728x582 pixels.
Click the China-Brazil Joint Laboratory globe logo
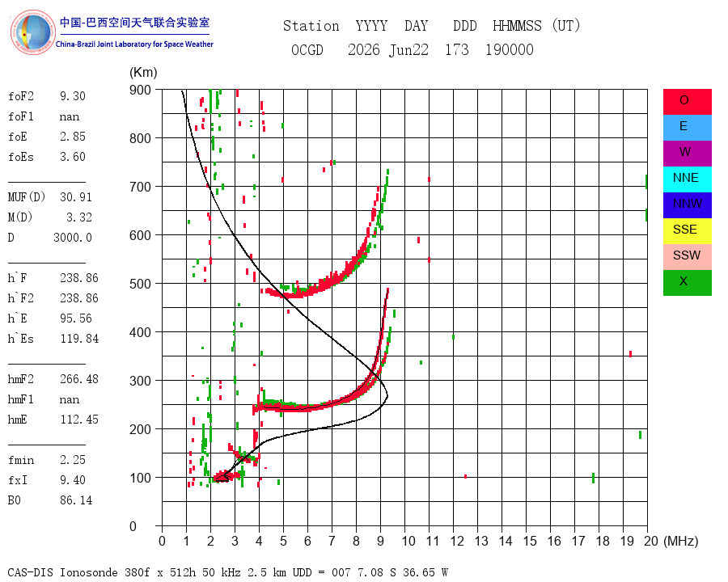tap(33, 32)
